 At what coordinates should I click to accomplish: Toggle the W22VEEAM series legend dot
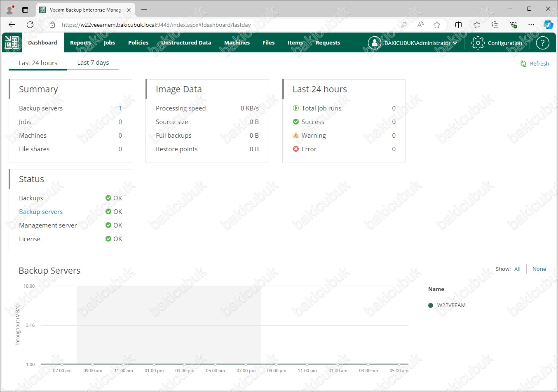tap(431, 305)
